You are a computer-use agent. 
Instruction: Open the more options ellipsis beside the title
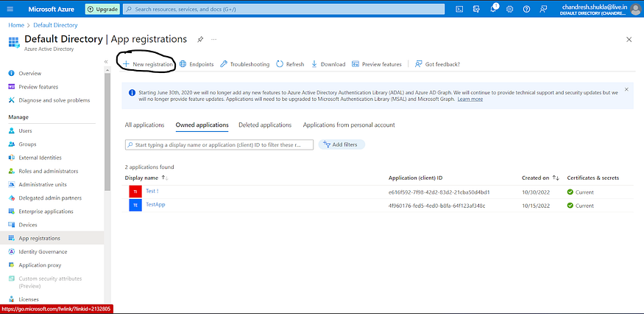[x=213, y=40]
